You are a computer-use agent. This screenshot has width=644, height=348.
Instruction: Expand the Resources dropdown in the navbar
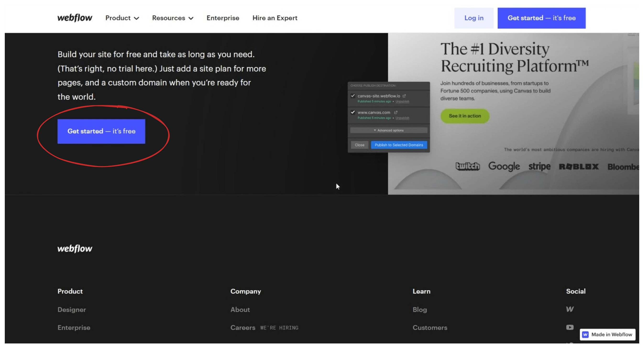pos(173,18)
